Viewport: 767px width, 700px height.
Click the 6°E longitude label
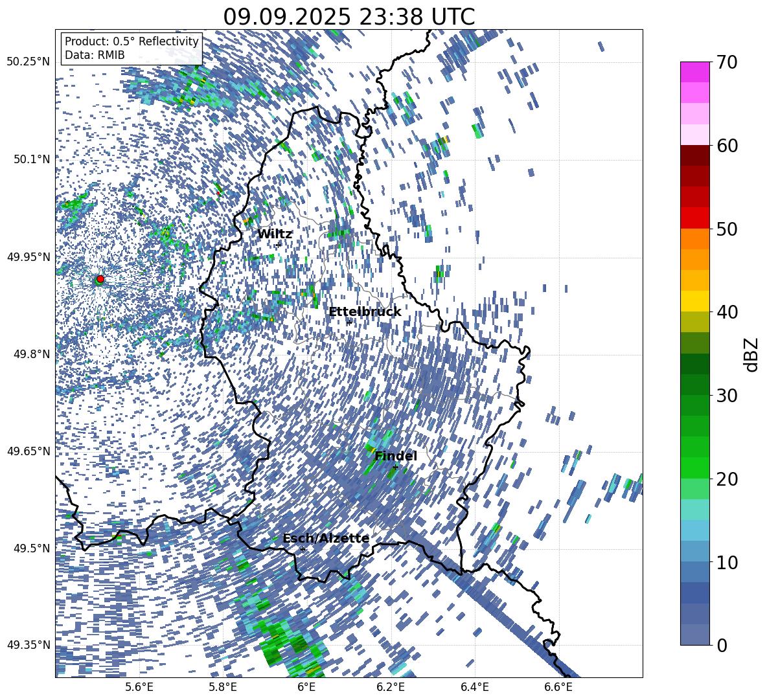click(x=306, y=687)
